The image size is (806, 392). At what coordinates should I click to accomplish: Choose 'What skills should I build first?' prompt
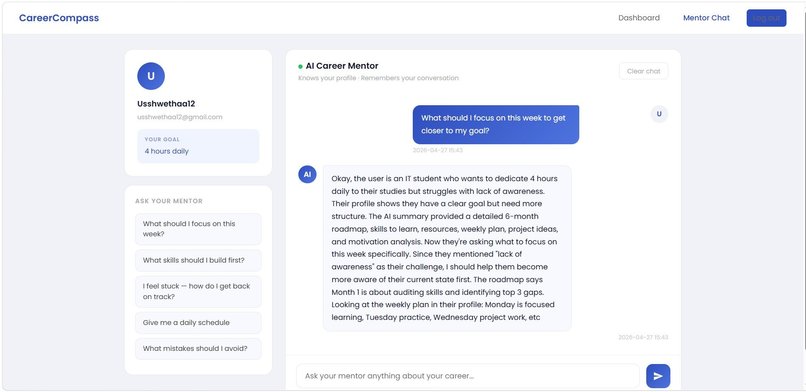(x=198, y=260)
